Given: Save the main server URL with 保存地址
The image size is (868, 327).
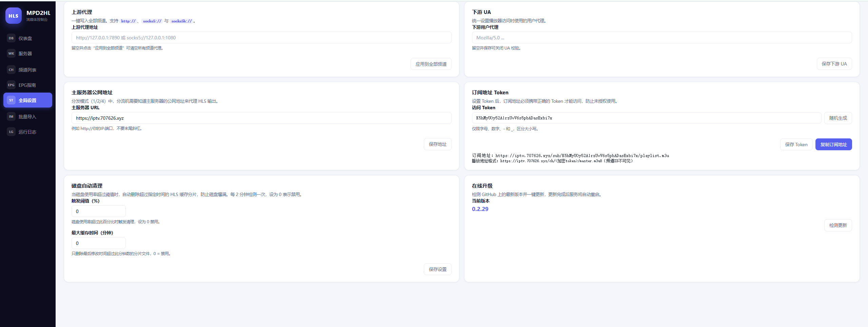Looking at the screenshot, I should click(438, 144).
